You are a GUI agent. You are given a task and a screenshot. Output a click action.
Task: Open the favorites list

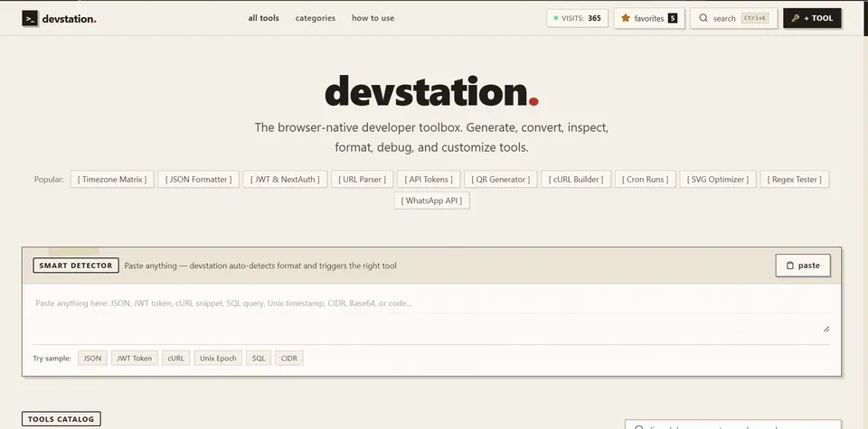click(649, 18)
